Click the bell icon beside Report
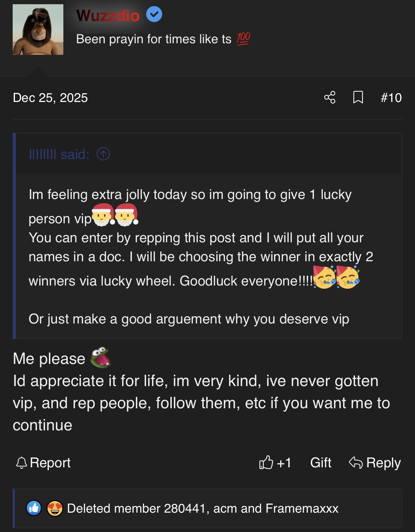Screen dimensions: 415x532 [21, 463]
